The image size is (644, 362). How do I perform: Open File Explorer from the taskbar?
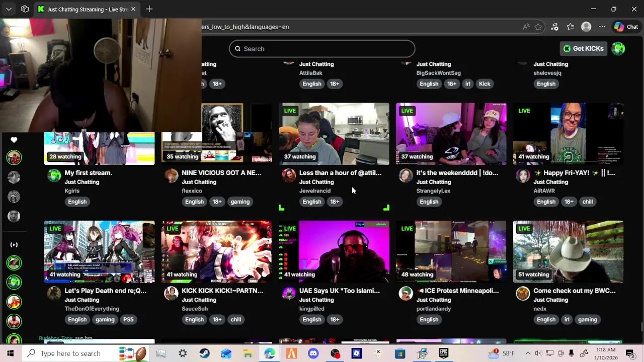pos(248,353)
